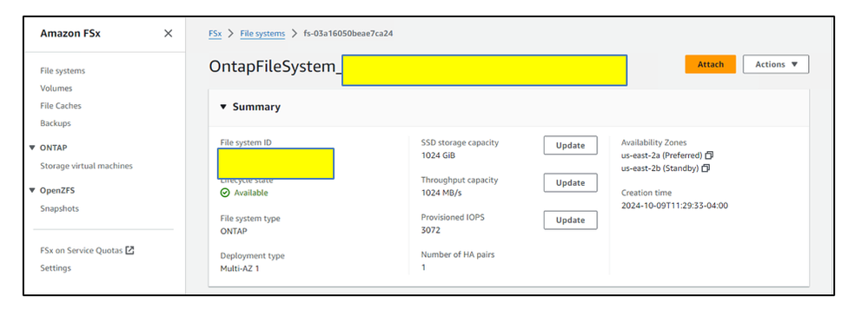Click the fs-03a16050beae7ca24 breadcrumb text

(348, 34)
